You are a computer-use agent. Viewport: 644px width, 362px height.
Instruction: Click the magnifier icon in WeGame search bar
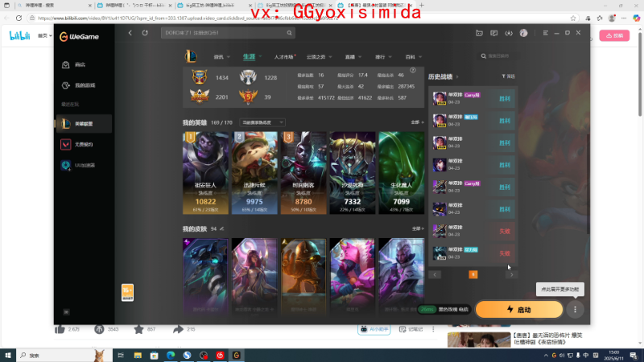tap(289, 33)
